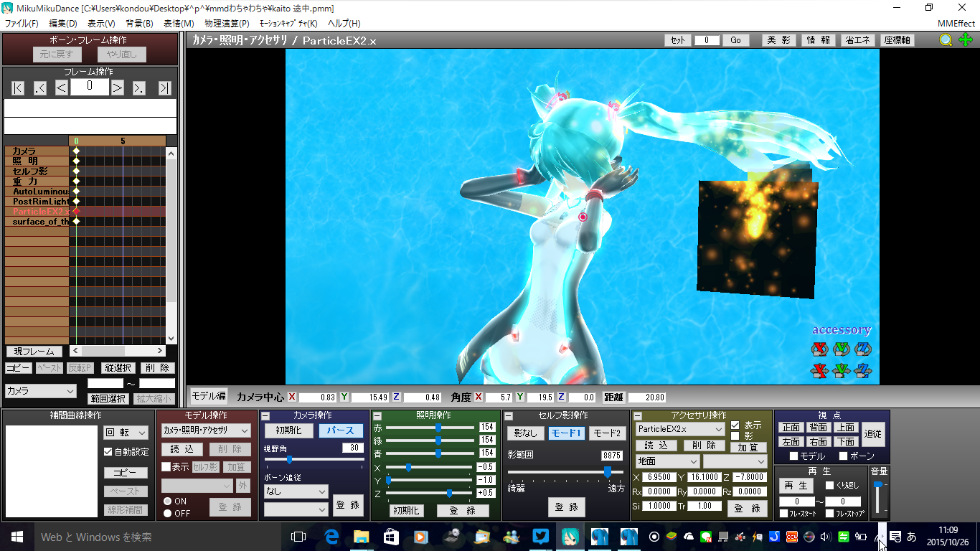The height and width of the screenshot is (551, 980).
Task: Click the Z-axis move accessory icon
Action: [x=864, y=371]
